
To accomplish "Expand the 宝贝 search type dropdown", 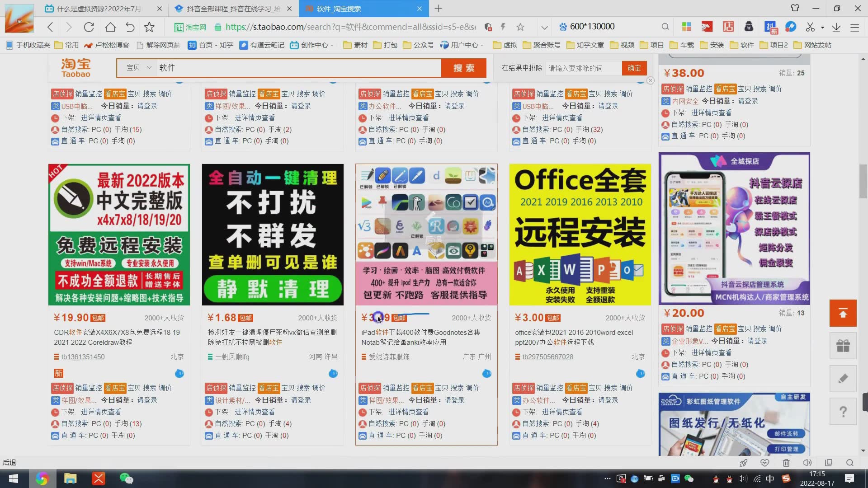I will point(139,68).
